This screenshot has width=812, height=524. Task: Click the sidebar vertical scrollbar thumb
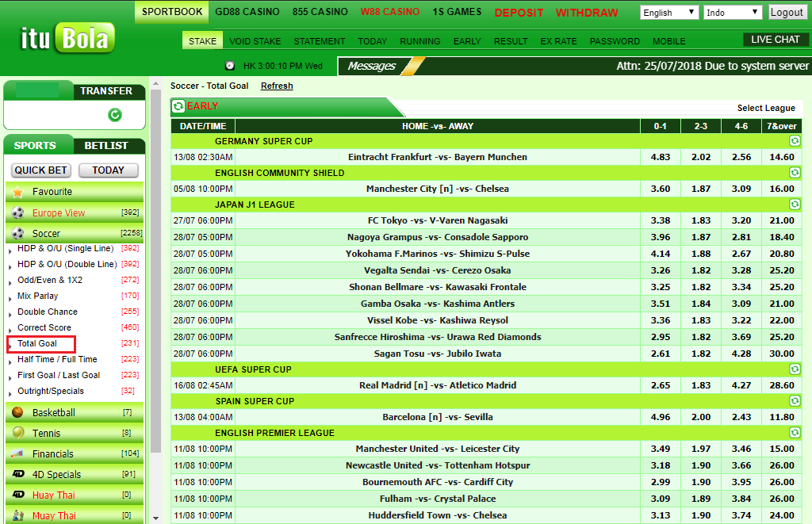[156, 270]
